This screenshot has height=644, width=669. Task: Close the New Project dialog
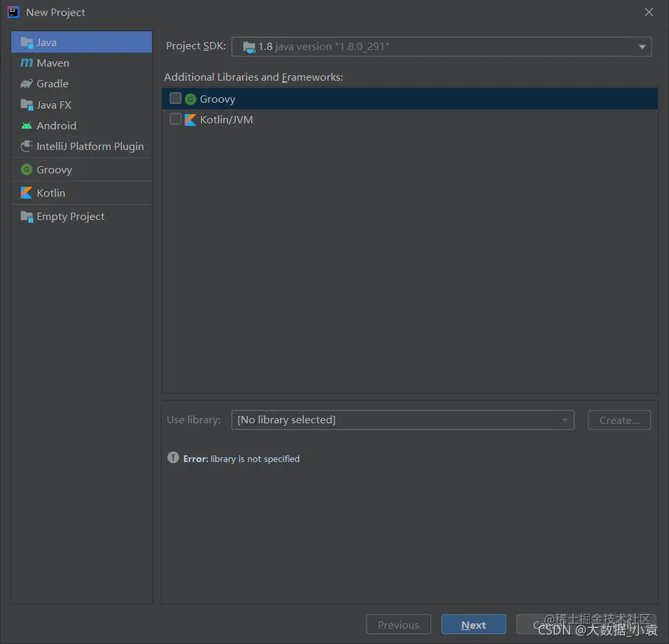[x=648, y=12]
